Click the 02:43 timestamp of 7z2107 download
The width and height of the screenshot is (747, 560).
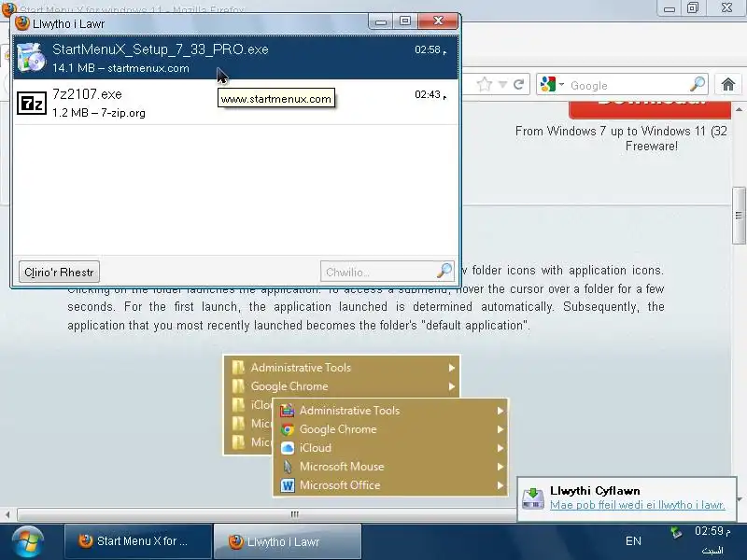pyautogui.click(x=430, y=95)
